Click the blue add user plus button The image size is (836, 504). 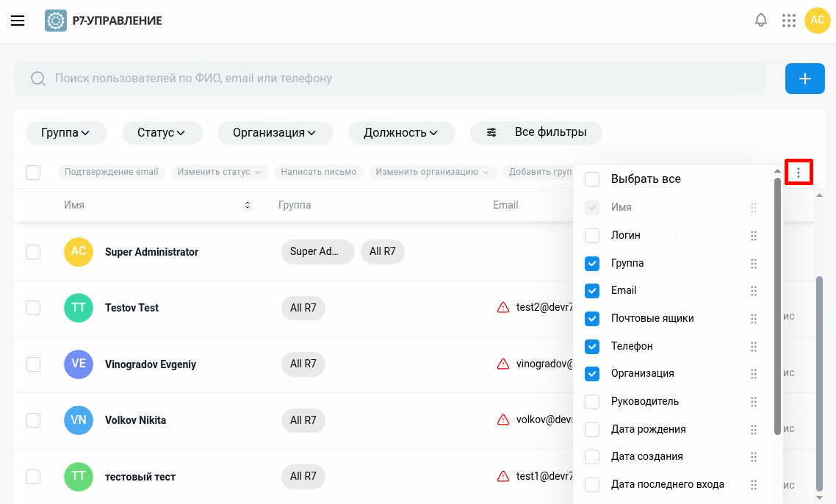pos(804,79)
